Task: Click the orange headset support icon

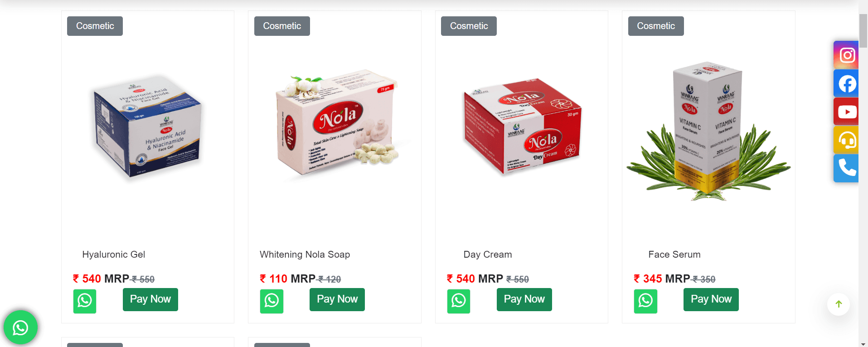Action: [846, 140]
